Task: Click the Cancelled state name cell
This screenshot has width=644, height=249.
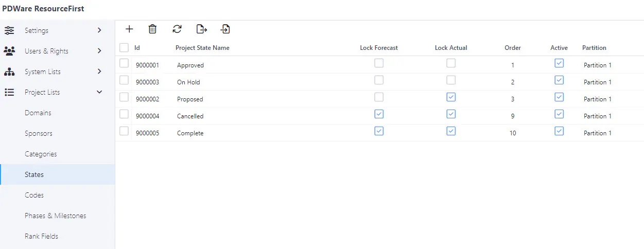Action: pos(190,116)
